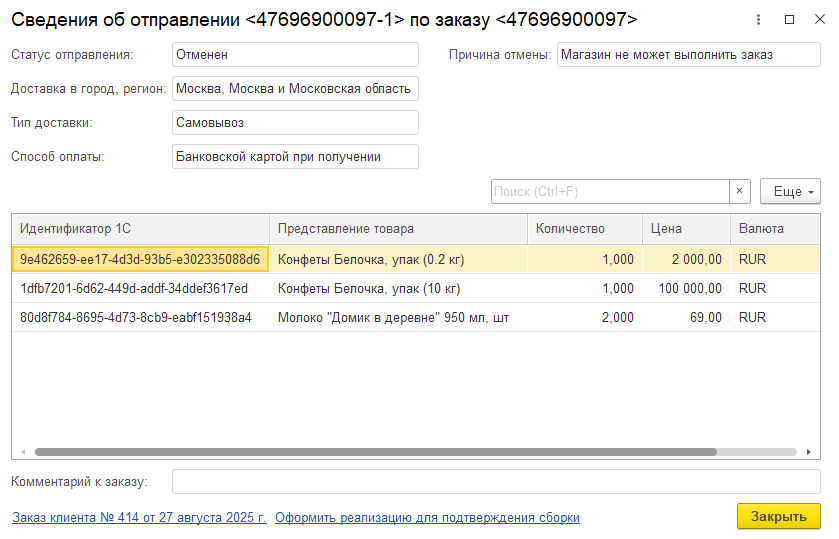
Task: Maximize the shipment details window
Action: (x=789, y=20)
